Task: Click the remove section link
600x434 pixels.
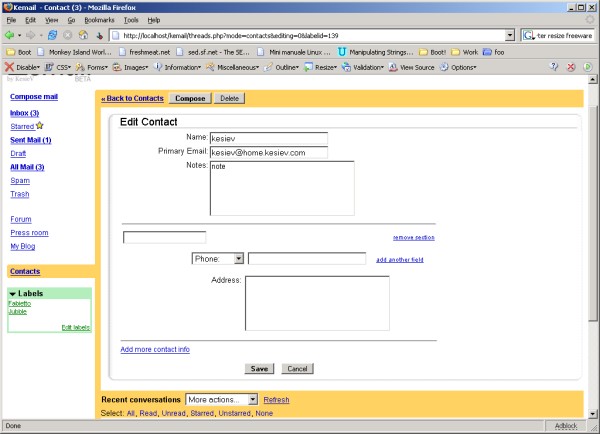Action: 414,238
